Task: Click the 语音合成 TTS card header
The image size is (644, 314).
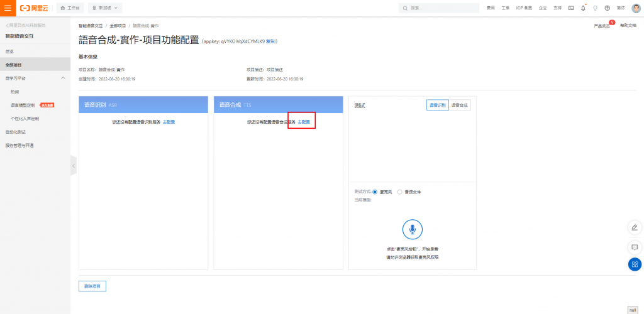Action: 279,104
